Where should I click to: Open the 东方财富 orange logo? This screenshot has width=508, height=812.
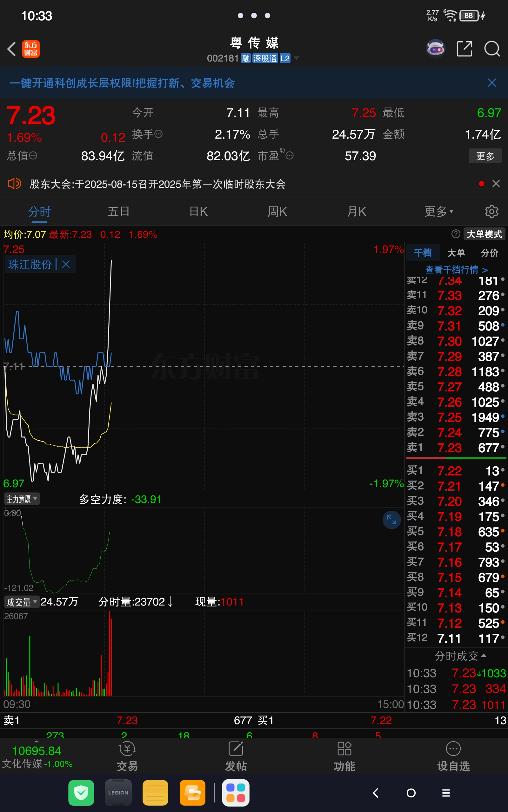(31, 49)
